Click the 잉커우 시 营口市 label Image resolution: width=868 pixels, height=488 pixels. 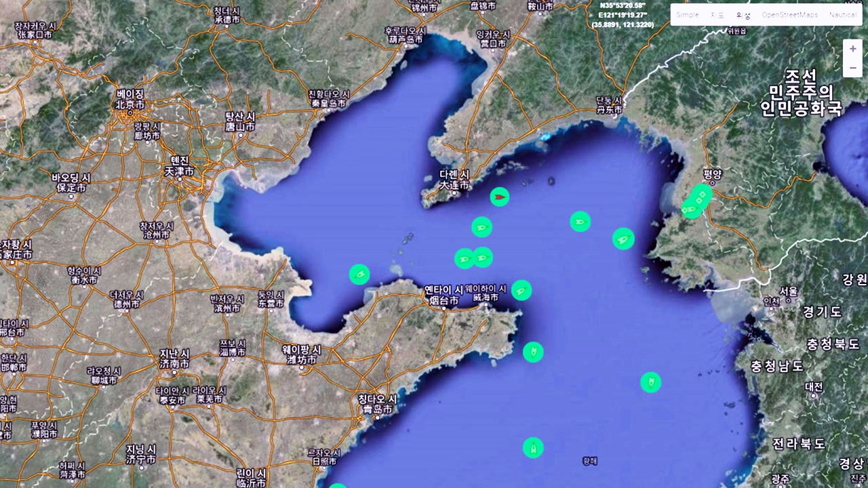[493, 39]
